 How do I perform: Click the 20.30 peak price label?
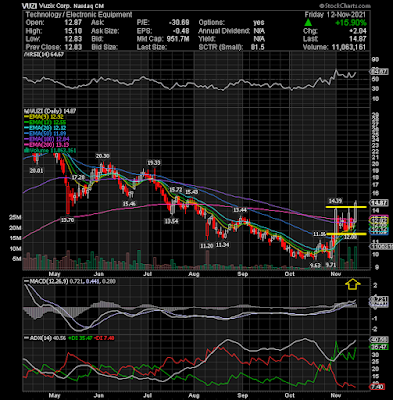103,156
